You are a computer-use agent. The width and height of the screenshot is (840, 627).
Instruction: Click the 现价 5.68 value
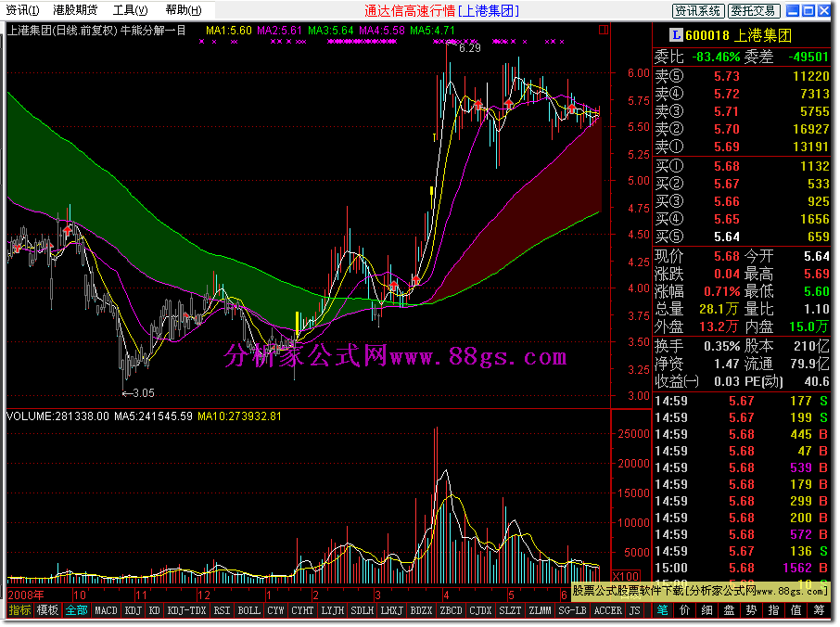(727, 256)
